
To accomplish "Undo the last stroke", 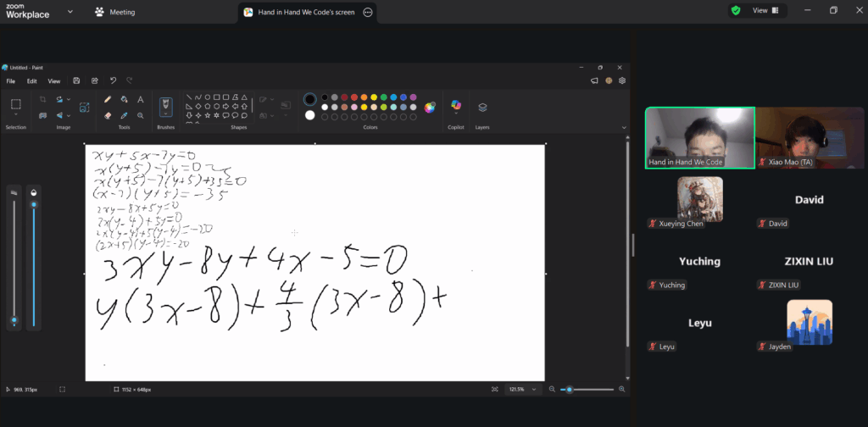I will 113,80.
